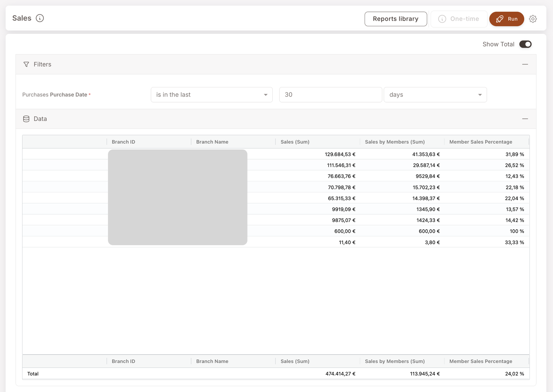
Task: Sort by Sales by Members (Sum) header
Action: coord(395,142)
